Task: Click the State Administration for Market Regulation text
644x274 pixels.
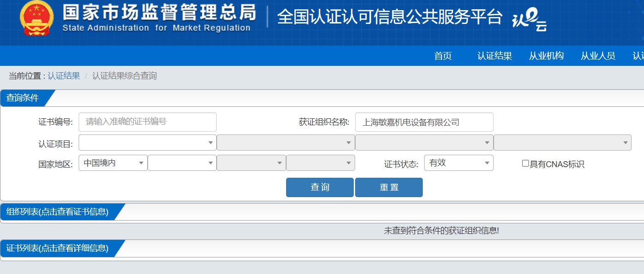Action: tap(156, 28)
